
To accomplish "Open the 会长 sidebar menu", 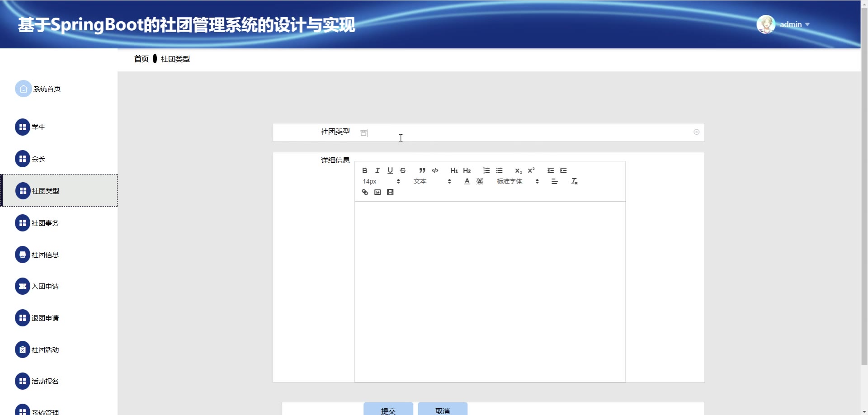I will (59, 159).
